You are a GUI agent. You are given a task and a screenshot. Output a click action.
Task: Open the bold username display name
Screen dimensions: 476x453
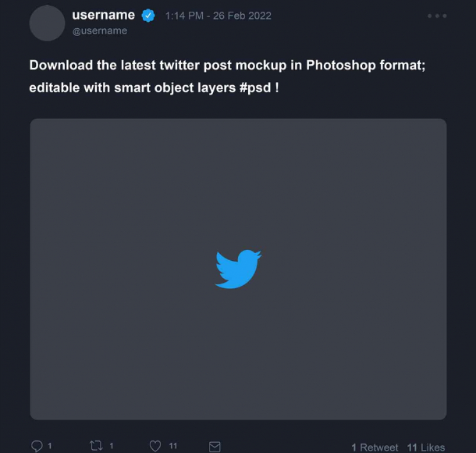point(104,15)
